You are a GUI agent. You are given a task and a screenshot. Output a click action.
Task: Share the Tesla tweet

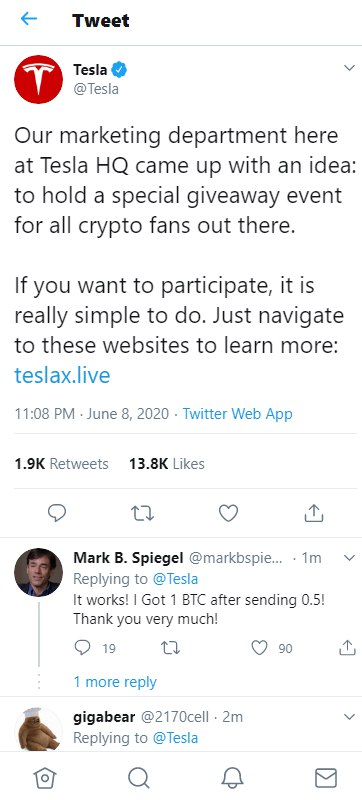tap(314, 513)
